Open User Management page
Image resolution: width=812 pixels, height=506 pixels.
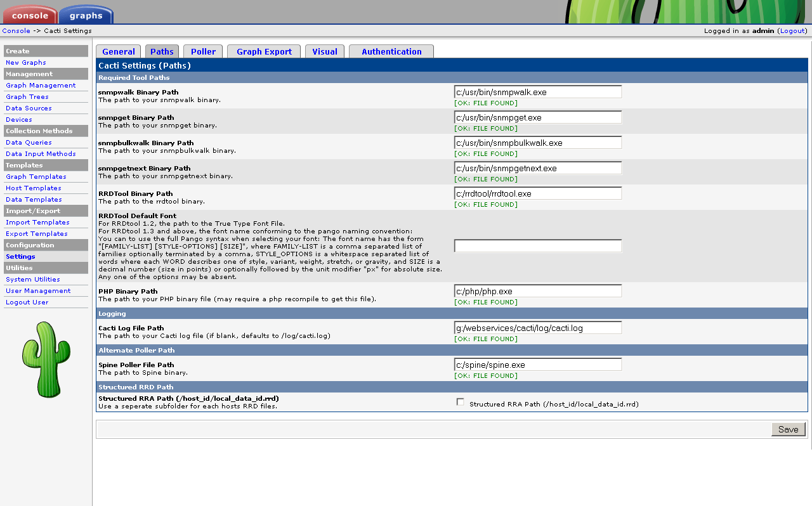[38, 291]
